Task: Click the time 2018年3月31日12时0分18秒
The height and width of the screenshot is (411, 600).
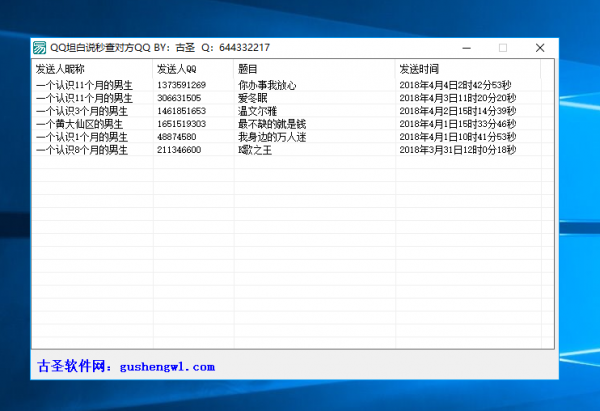Action: pyautogui.click(x=458, y=150)
